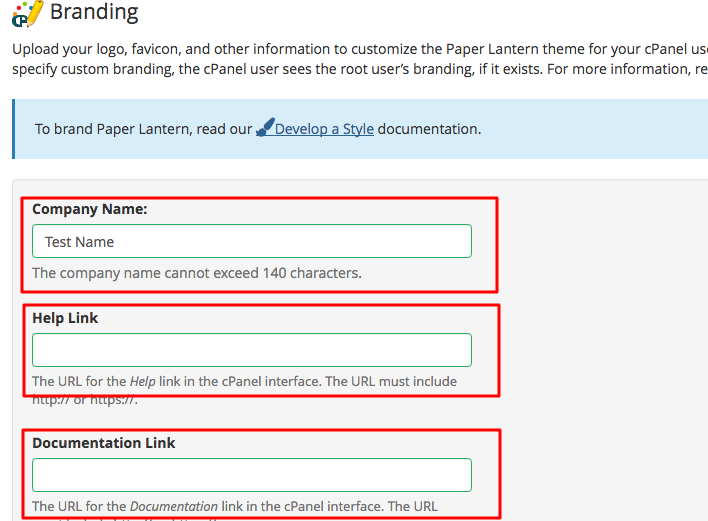Click into the Help Link input box

point(251,350)
